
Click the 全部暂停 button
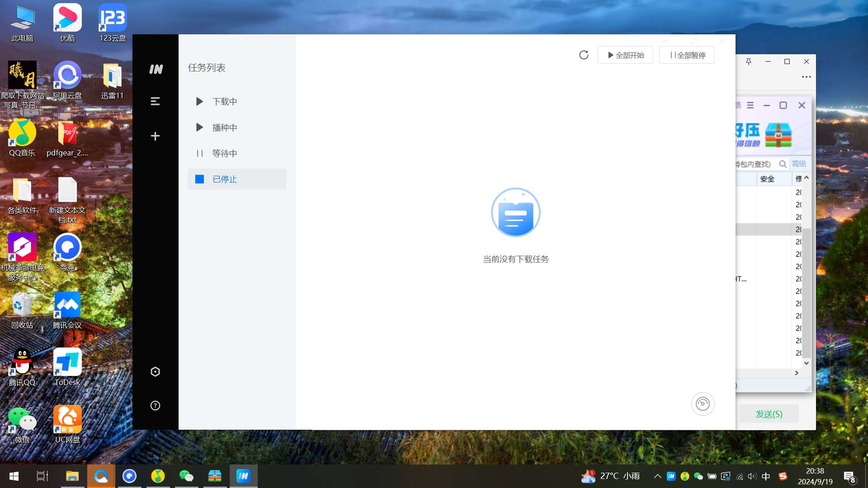point(687,55)
